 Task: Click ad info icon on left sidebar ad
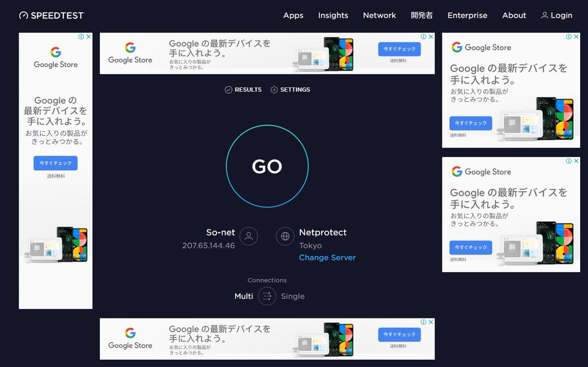(x=82, y=36)
